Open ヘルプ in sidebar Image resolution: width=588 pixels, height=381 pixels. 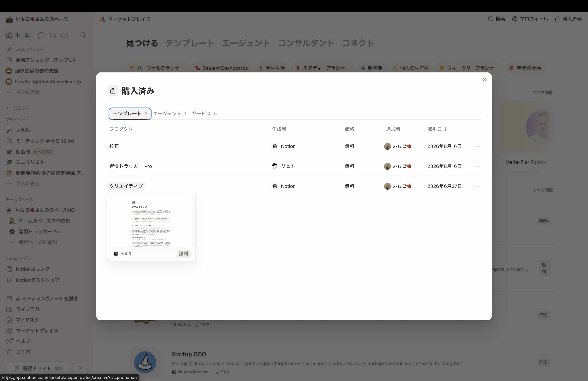[x=46, y=341]
